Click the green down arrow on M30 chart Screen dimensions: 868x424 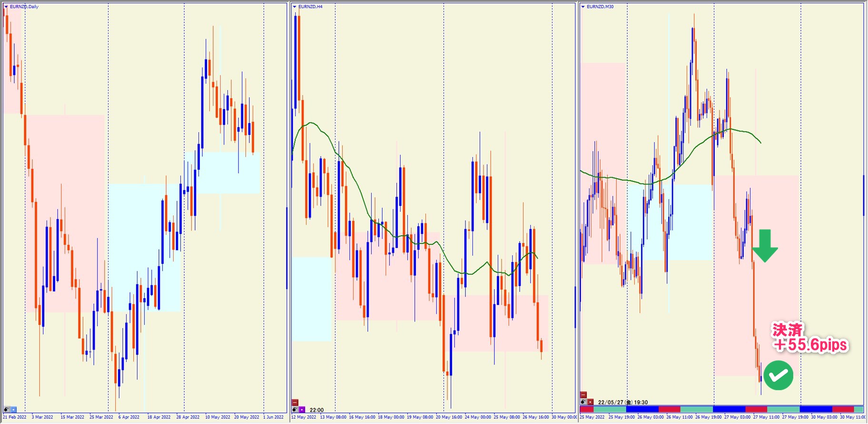click(765, 246)
